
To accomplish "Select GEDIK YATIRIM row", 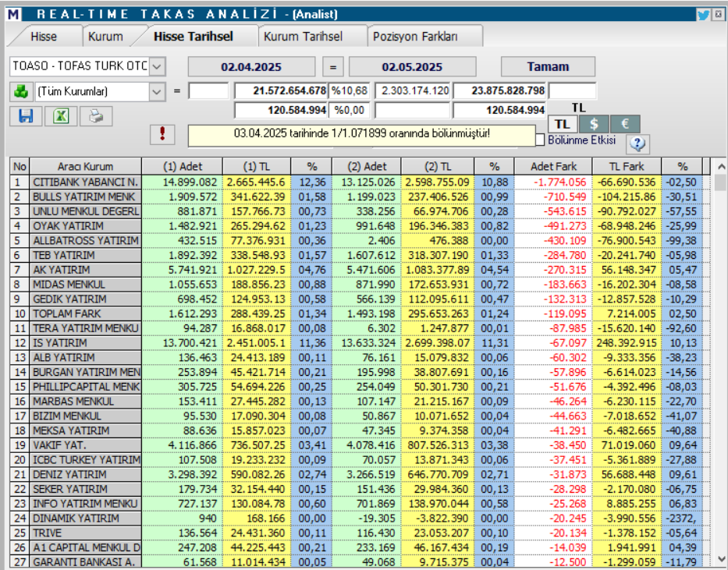I will [360, 299].
